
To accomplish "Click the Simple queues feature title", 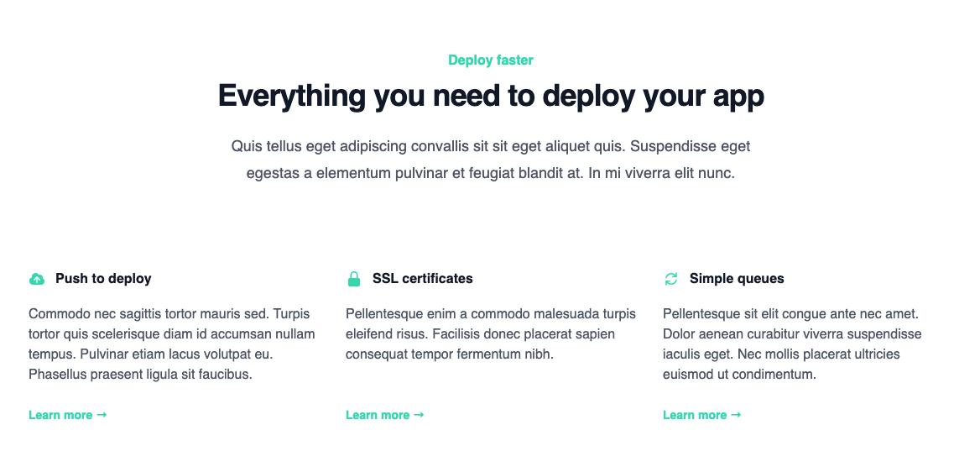I will coord(737,279).
